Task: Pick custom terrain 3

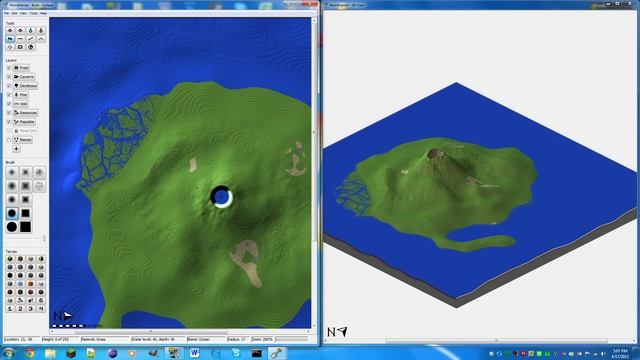Action: 30,309
